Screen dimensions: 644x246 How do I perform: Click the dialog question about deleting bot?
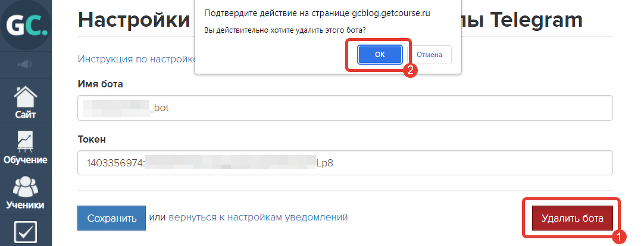tap(285, 31)
